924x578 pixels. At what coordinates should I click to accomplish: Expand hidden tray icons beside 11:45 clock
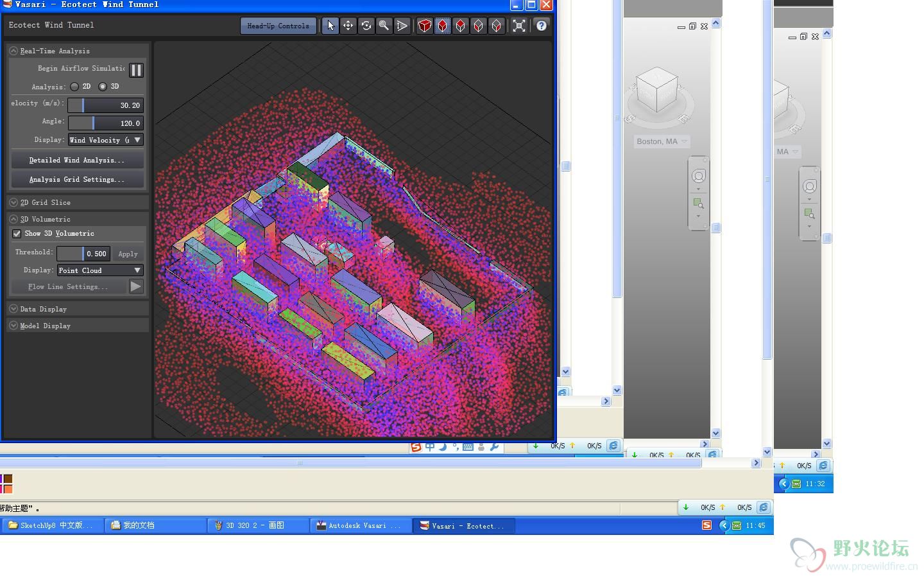(724, 525)
